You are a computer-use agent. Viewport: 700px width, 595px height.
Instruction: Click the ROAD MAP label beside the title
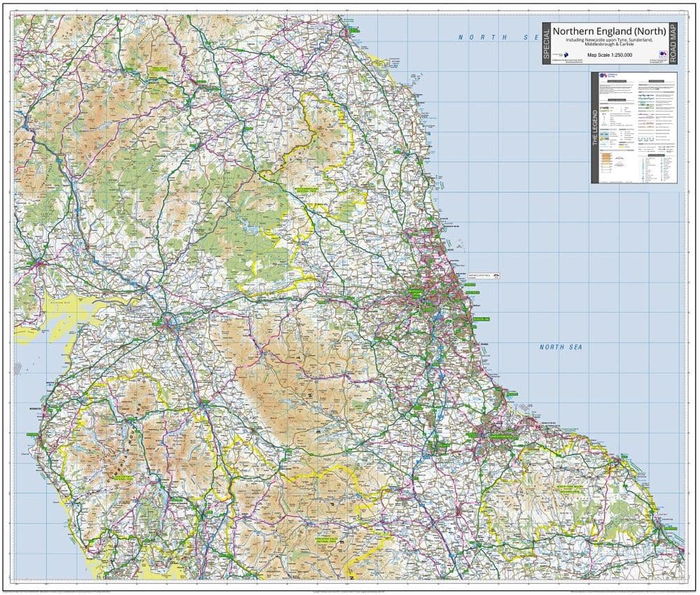click(673, 43)
